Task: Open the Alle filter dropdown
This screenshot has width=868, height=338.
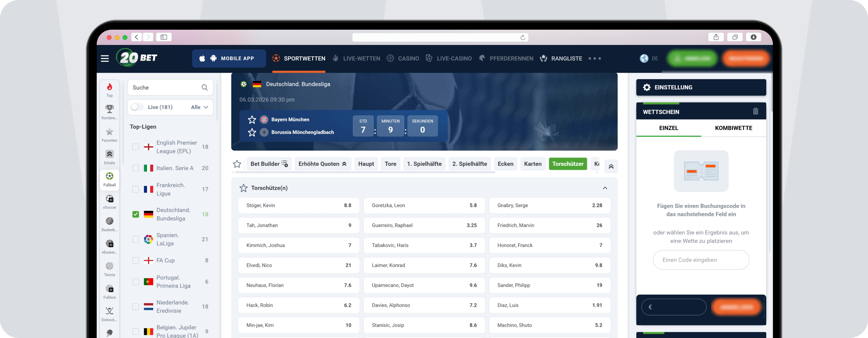Action: pyautogui.click(x=199, y=107)
